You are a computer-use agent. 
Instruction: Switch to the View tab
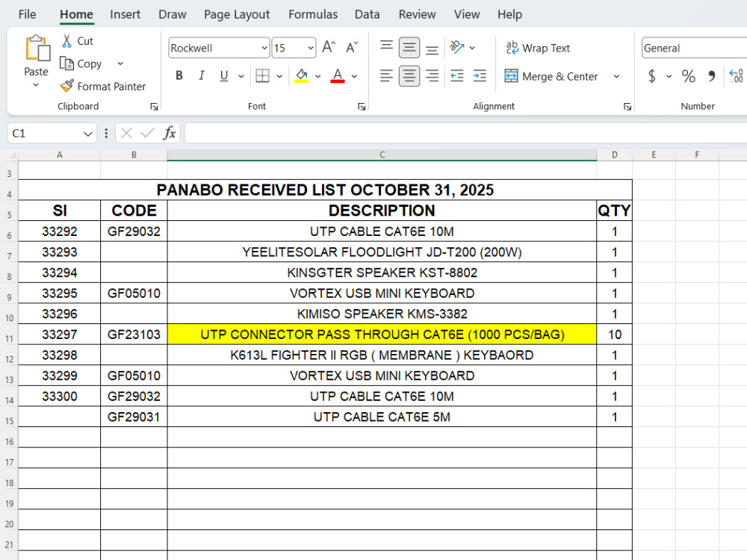pyautogui.click(x=466, y=14)
